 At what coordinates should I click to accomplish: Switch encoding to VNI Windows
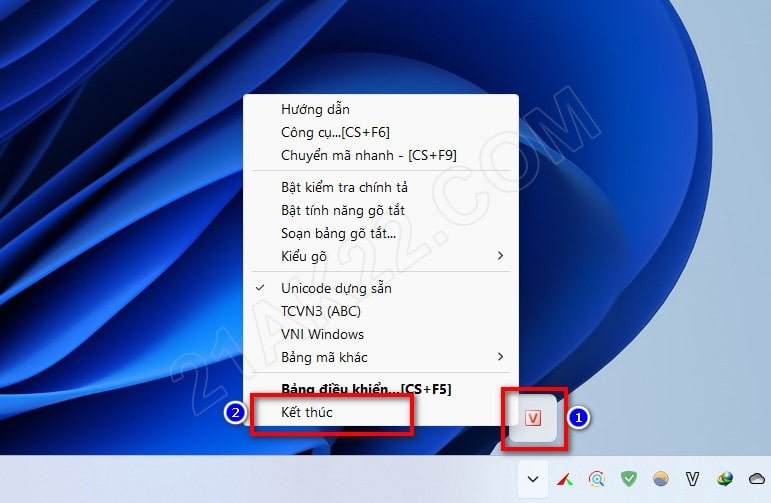381,334
